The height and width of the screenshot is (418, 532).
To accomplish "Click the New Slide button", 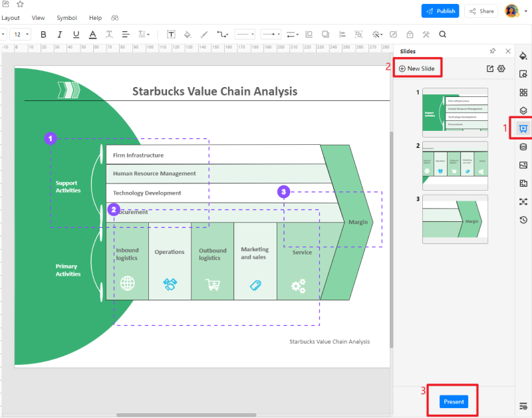I will (417, 68).
